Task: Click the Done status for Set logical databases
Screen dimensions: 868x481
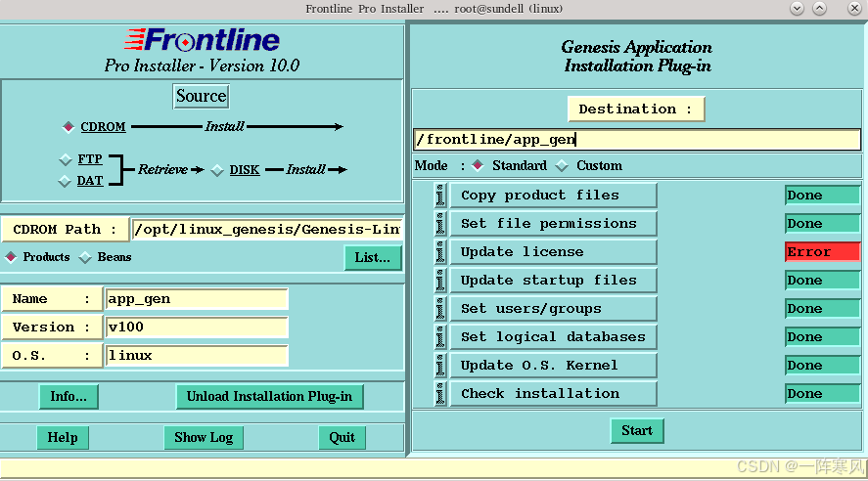Action: coord(823,336)
